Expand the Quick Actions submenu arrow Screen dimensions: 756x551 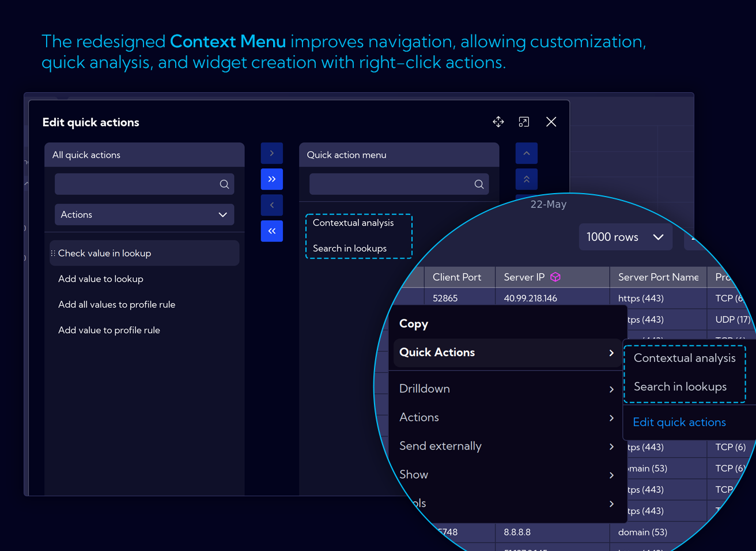611,353
